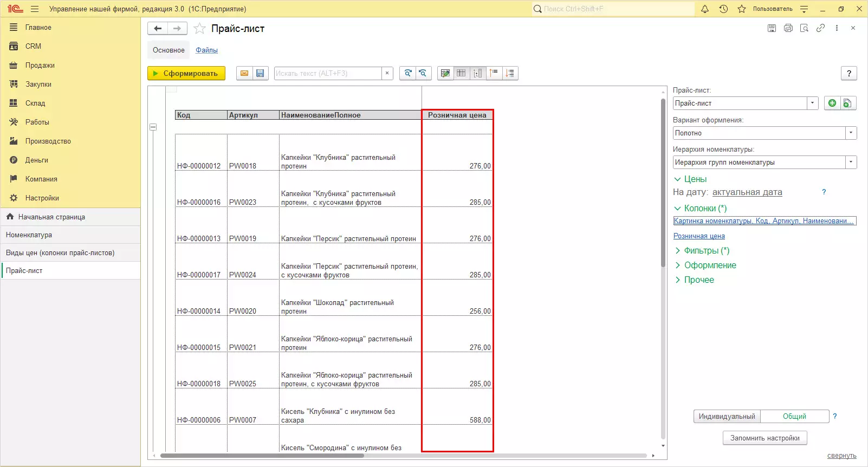This screenshot has height=467, width=868.
Task: Toggle report editing mode
Action: (x=445, y=73)
